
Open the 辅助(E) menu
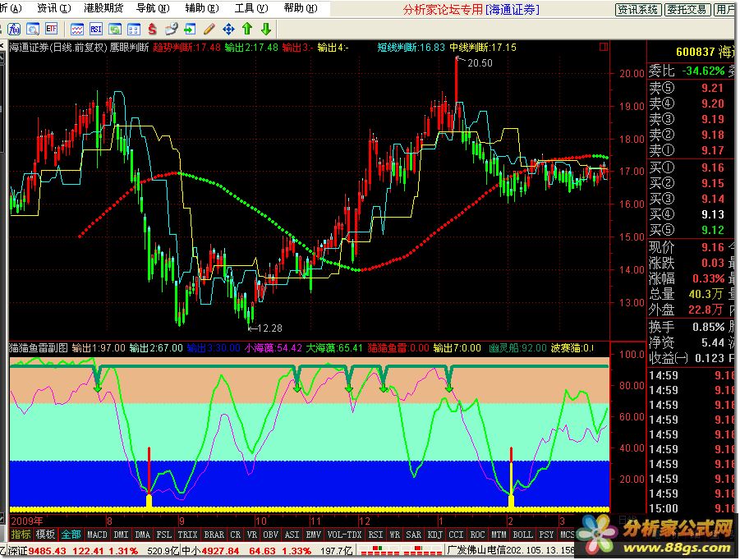[x=201, y=8]
